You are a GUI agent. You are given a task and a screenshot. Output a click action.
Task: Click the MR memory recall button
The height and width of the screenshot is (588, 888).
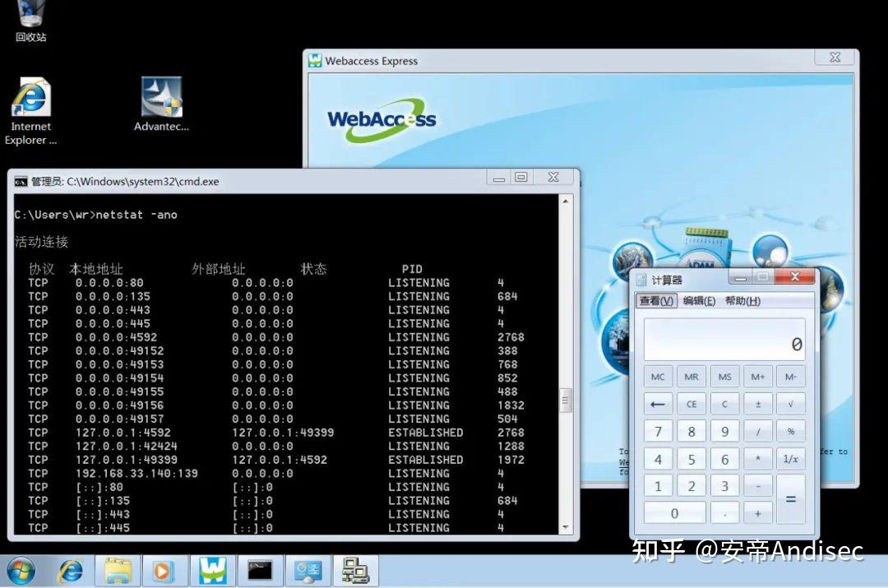click(x=691, y=377)
